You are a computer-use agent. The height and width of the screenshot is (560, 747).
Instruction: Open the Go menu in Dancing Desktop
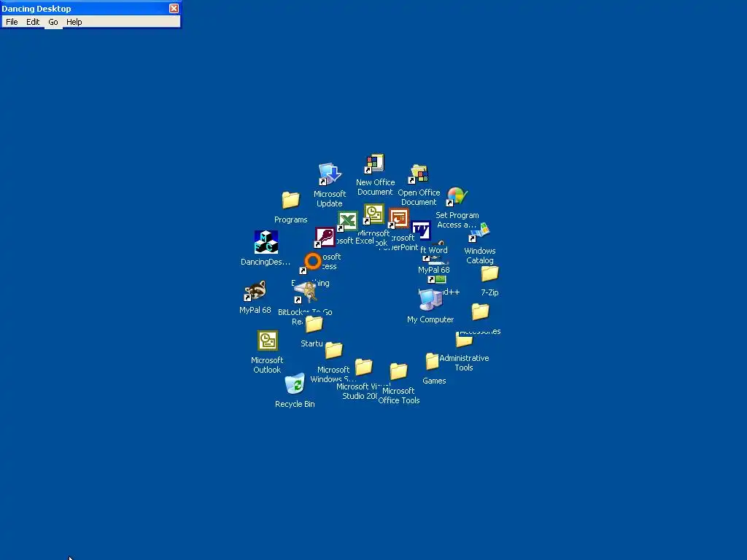tap(53, 22)
